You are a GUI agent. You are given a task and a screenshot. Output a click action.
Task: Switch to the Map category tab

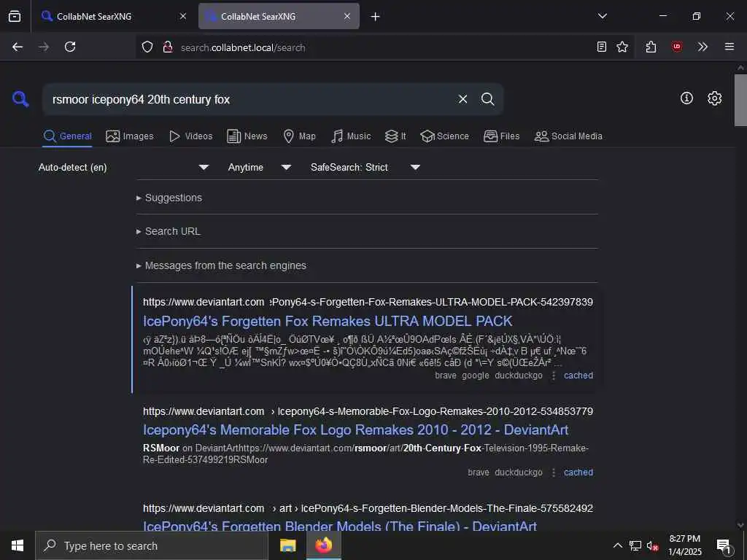point(300,136)
